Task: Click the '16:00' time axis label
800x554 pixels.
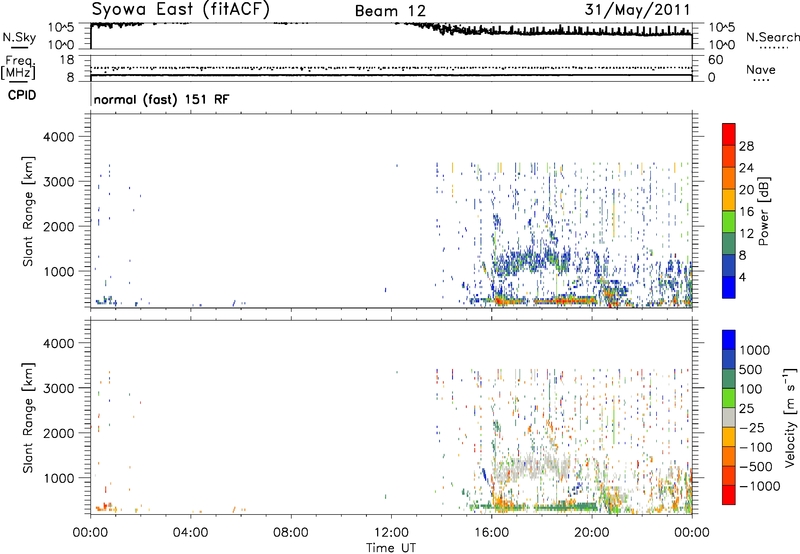Action: pos(491,533)
